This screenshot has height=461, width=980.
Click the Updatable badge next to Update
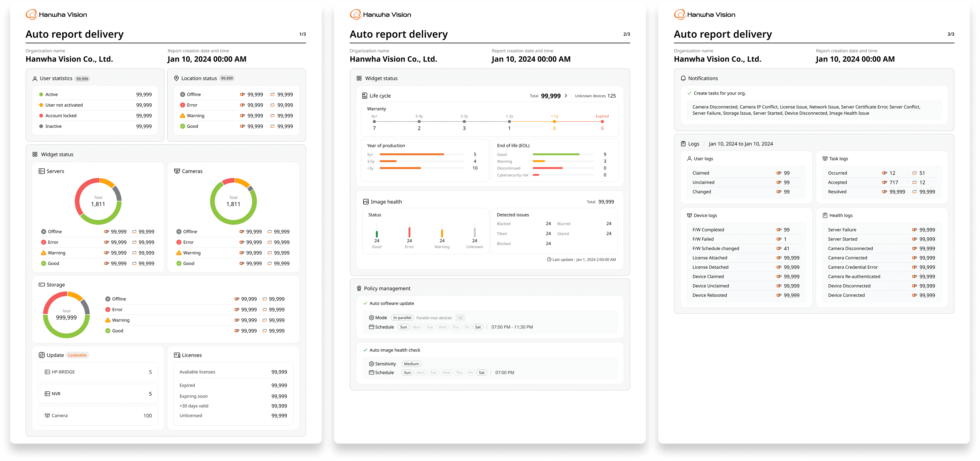point(77,355)
